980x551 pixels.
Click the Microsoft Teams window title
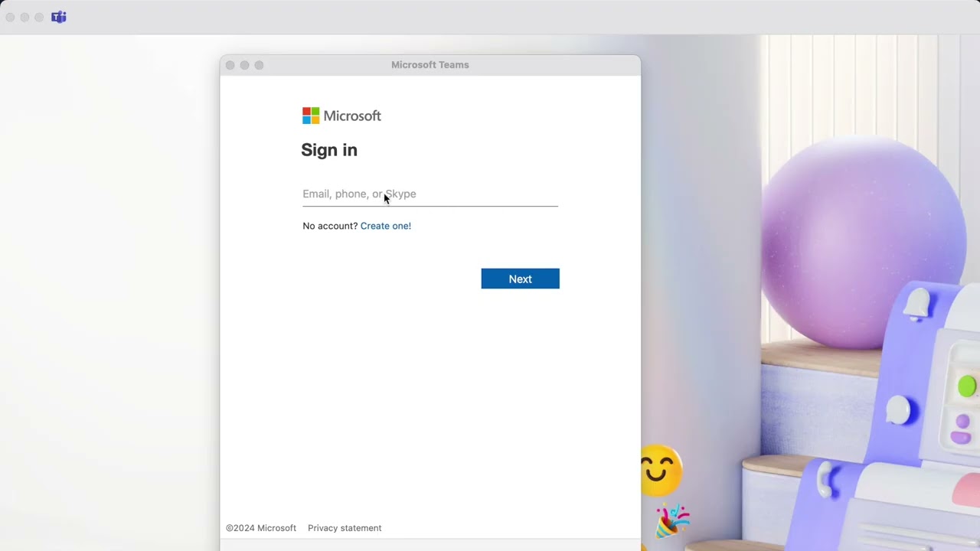430,65
